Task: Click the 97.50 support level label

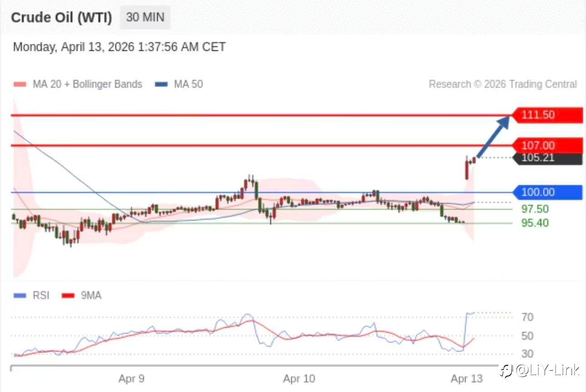Action: 535,209
